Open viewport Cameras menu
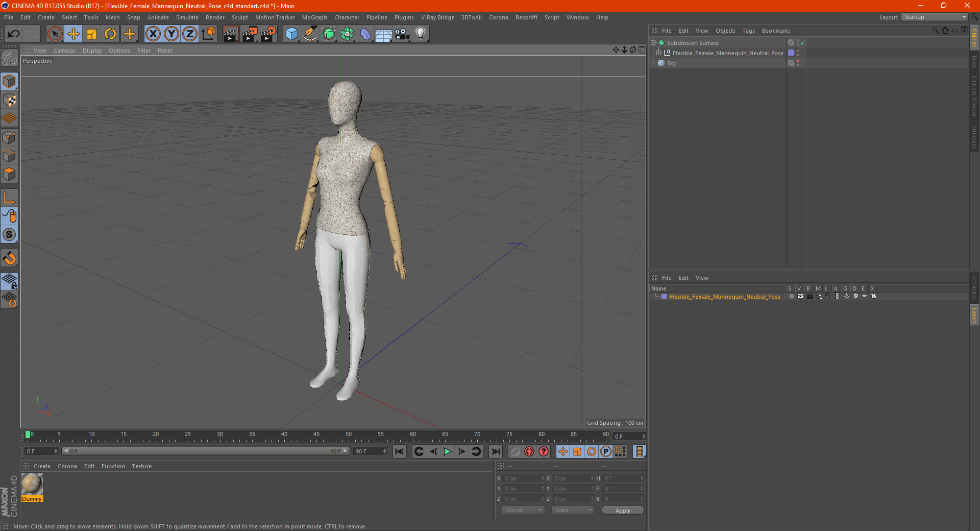This screenshot has width=980, height=531. pyautogui.click(x=64, y=51)
